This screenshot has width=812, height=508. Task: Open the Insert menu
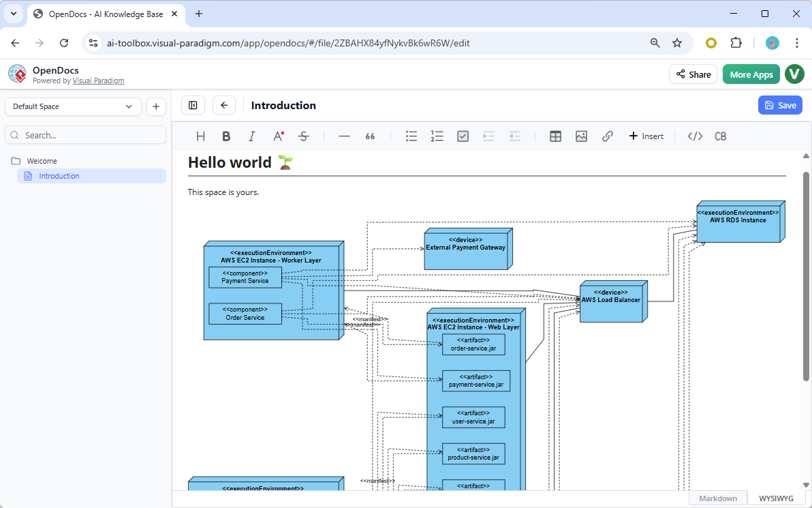point(646,136)
